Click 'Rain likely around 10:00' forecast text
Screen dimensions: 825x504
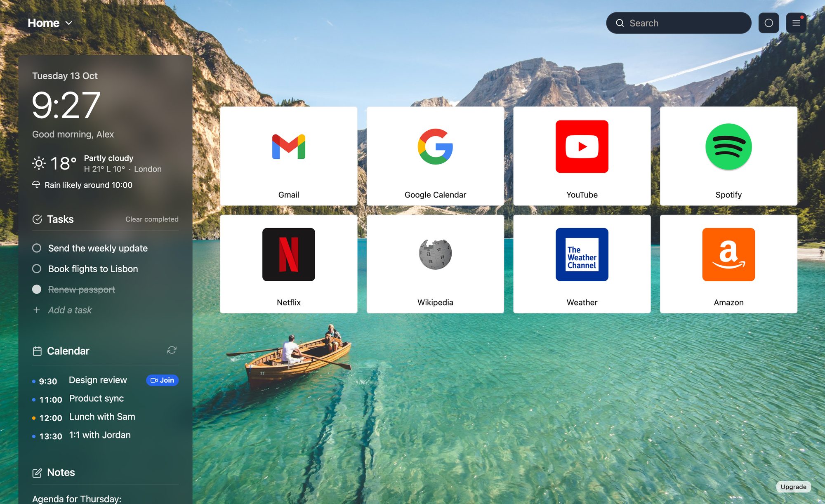(88, 185)
